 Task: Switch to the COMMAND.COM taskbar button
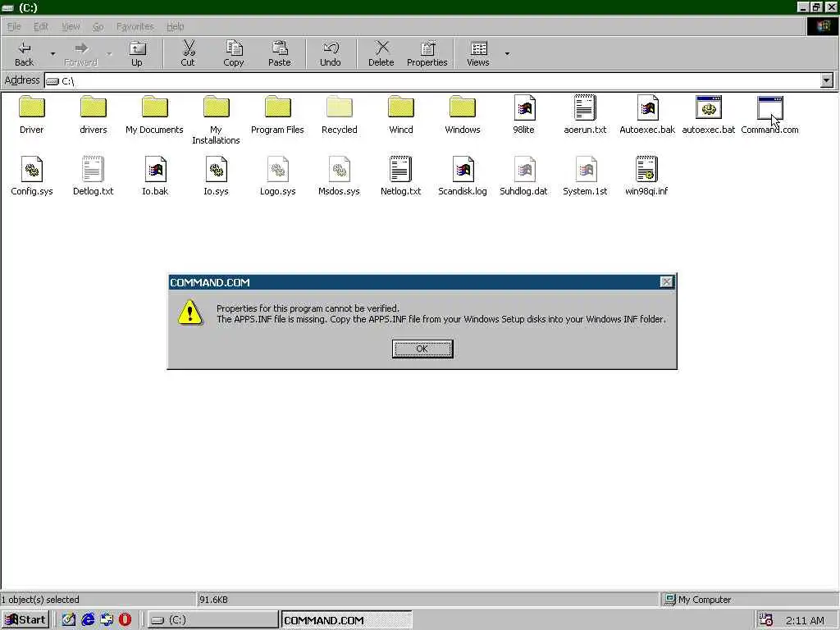coord(347,620)
